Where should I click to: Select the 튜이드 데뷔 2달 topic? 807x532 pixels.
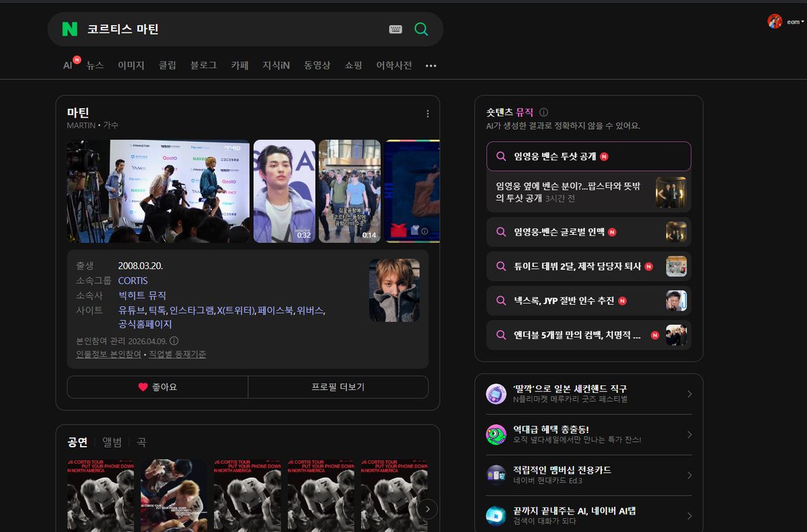click(588, 266)
